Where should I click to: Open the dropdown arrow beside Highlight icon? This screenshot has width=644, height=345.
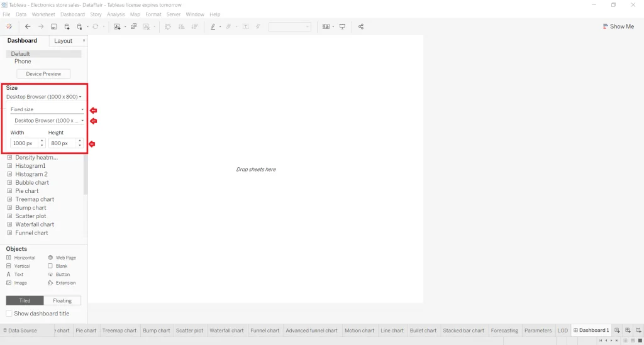point(220,26)
